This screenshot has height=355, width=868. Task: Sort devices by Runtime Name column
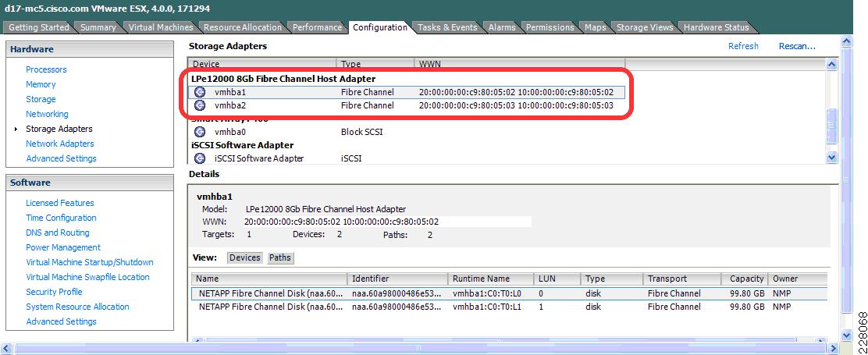click(490, 279)
